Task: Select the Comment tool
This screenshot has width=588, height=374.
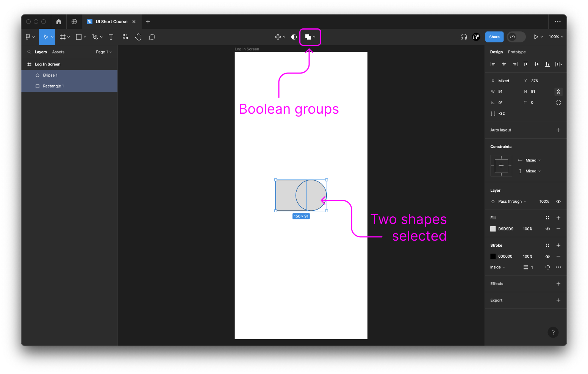Action: coord(152,37)
